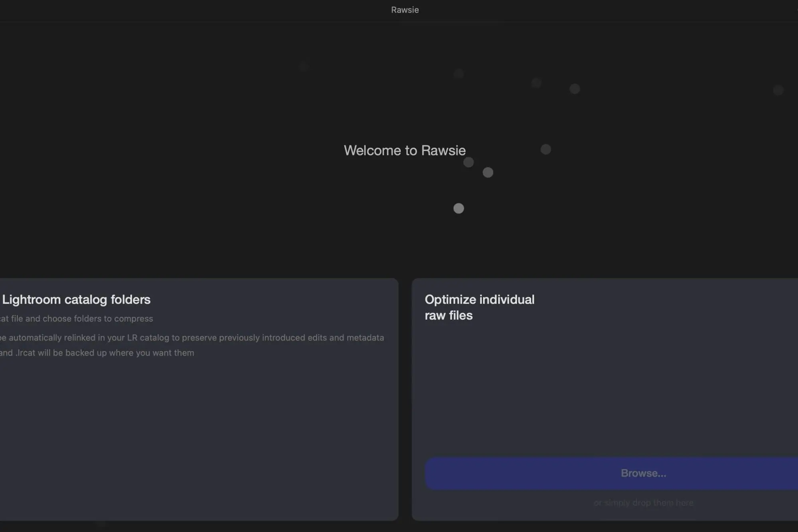Click the lower of the two dots under welcome text
The width and height of the screenshot is (798, 532).
[x=488, y=172]
